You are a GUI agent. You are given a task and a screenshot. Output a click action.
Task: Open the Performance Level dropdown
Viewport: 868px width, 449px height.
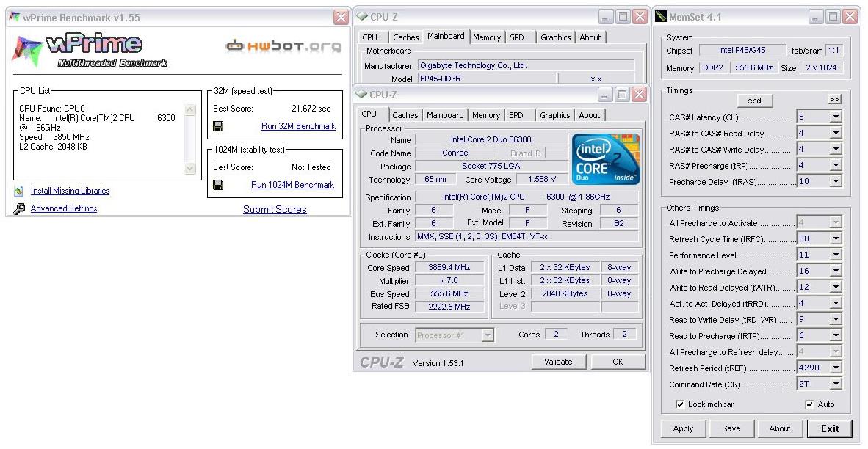tap(836, 255)
